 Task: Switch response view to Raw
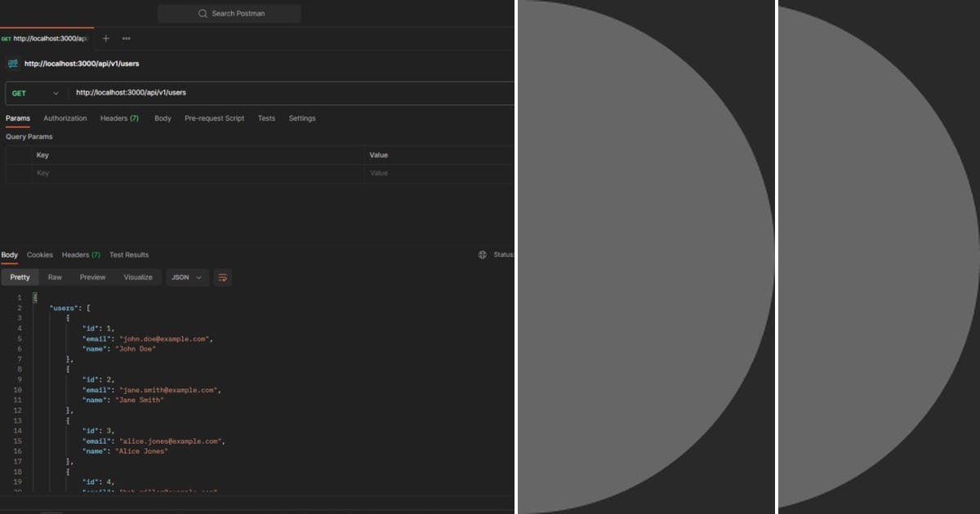(54, 277)
